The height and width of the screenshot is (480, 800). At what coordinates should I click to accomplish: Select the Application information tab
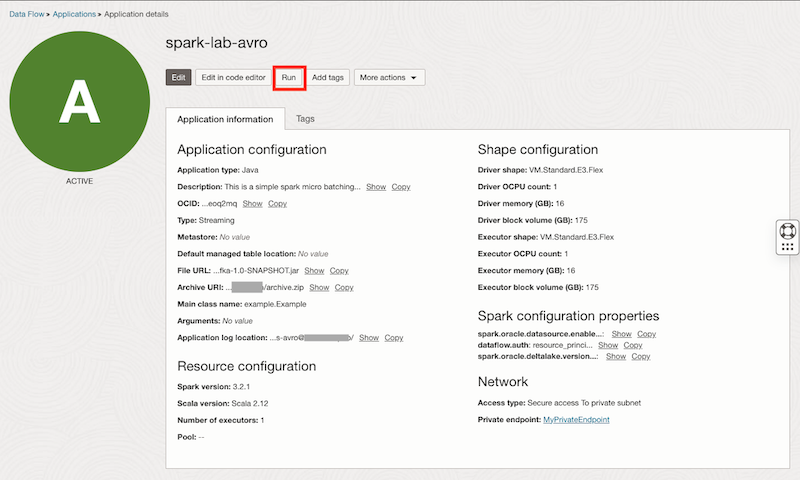click(225, 119)
